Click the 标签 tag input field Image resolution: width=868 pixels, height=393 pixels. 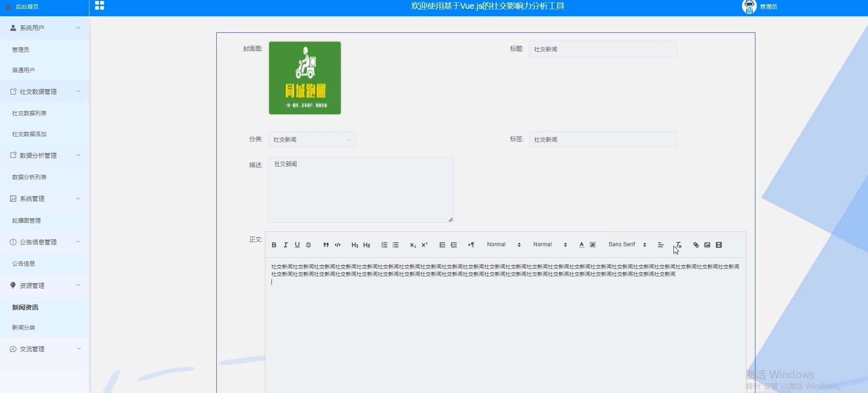603,139
